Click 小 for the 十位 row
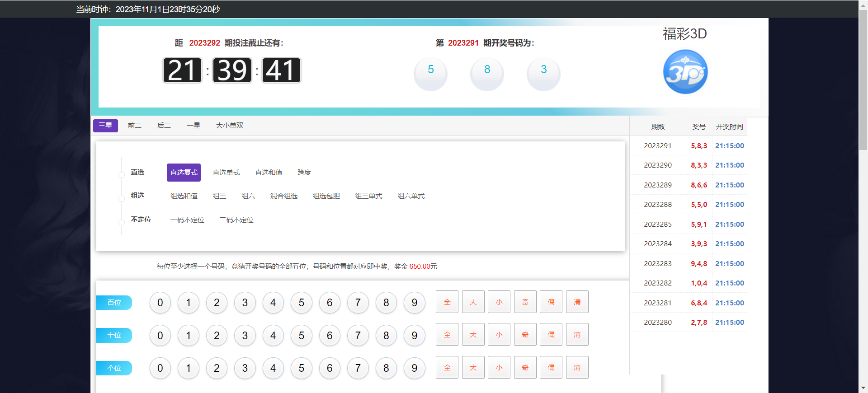This screenshot has width=868, height=393. [499, 334]
